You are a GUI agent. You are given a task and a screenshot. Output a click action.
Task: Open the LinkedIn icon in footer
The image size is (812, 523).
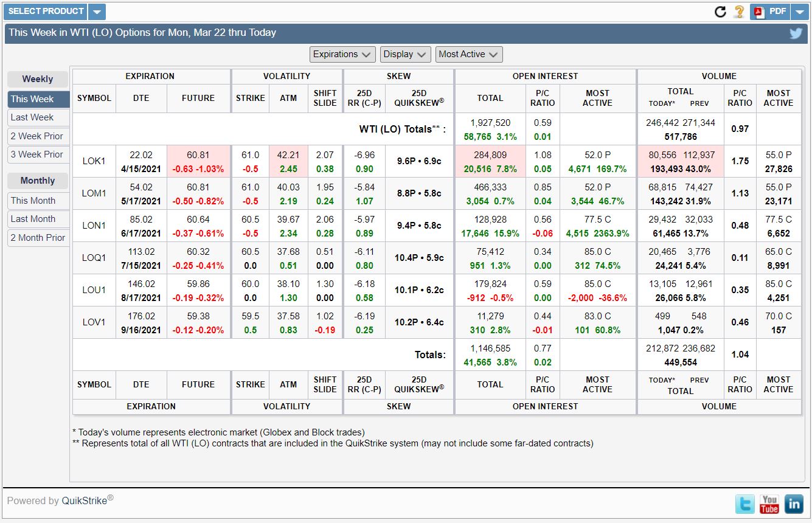coord(794,504)
